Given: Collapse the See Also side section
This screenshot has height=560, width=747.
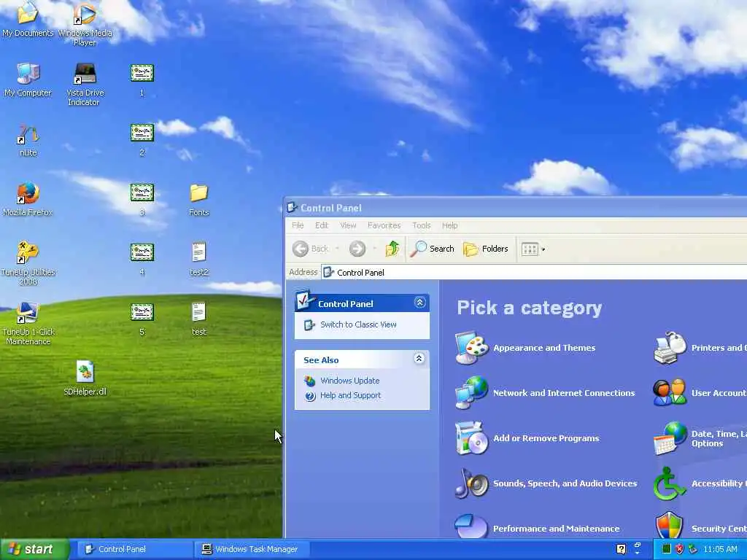Looking at the screenshot, I should pyautogui.click(x=419, y=359).
